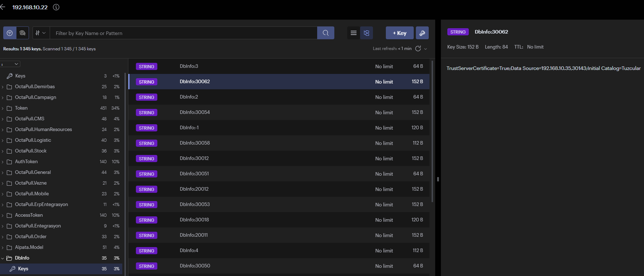The height and width of the screenshot is (276, 644).
Task: Click the back arrow next to 192.168.10.22
Action: [x=3, y=7]
